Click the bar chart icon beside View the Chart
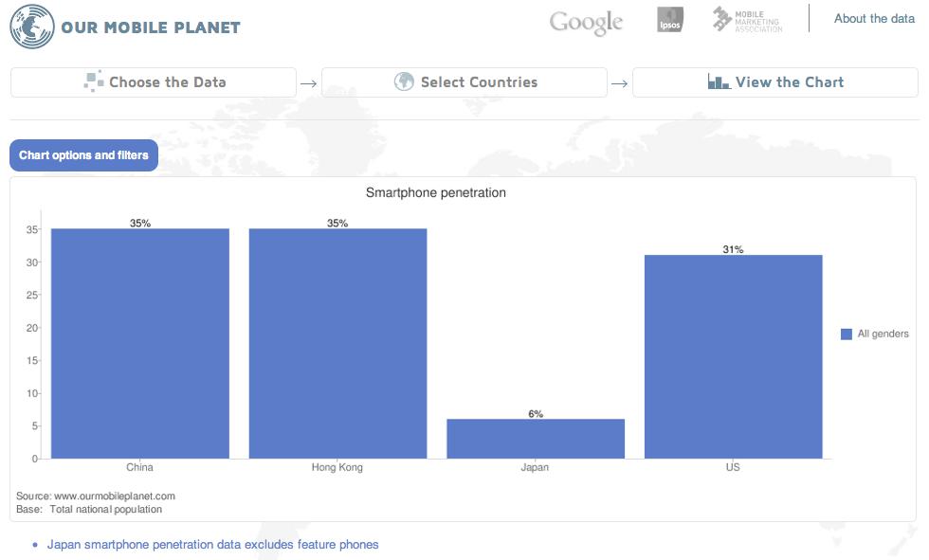This screenshot has height=560, width=929. 719,82
